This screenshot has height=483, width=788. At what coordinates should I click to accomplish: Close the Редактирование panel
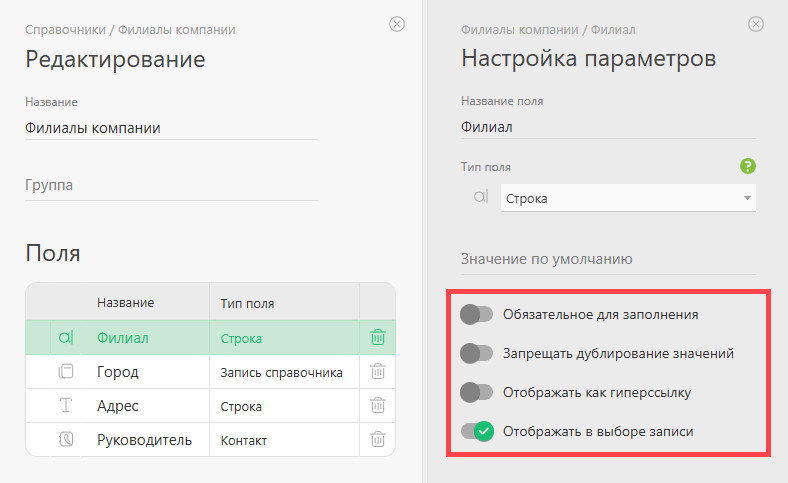pos(397,24)
